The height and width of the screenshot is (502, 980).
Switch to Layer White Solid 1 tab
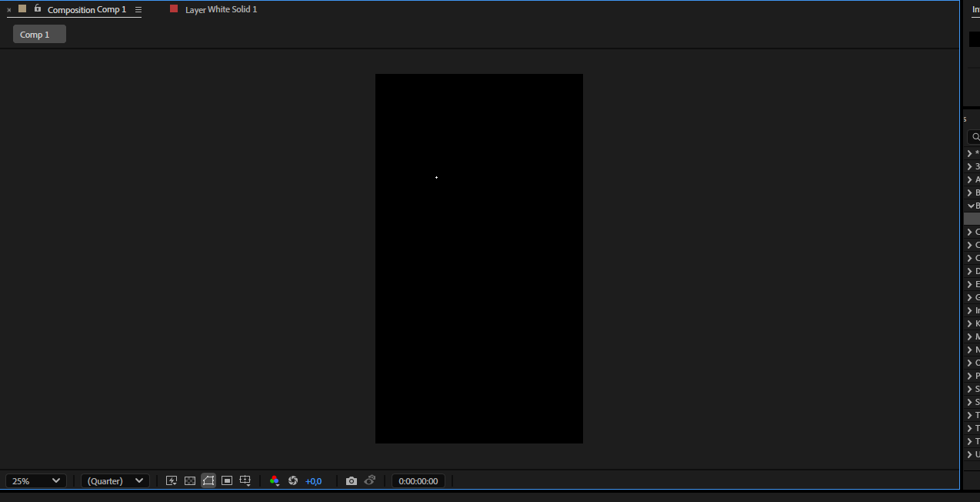click(x=222, y=9)
